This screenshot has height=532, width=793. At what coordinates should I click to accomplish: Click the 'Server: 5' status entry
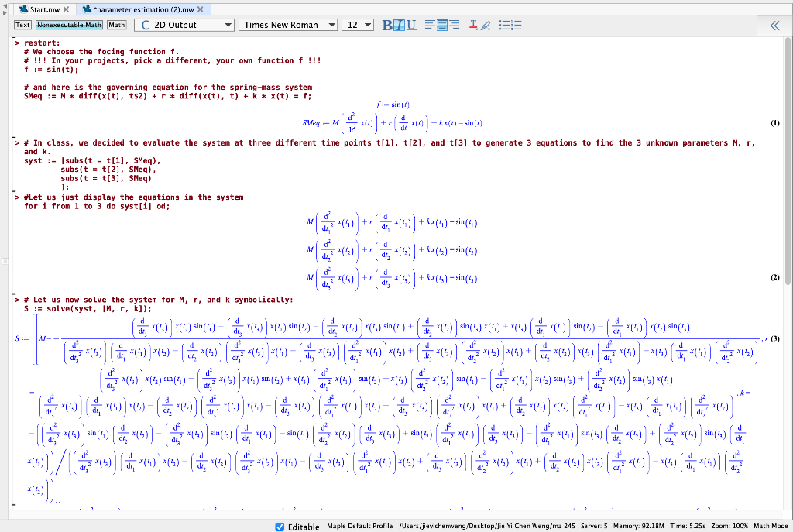pos(594,526)
